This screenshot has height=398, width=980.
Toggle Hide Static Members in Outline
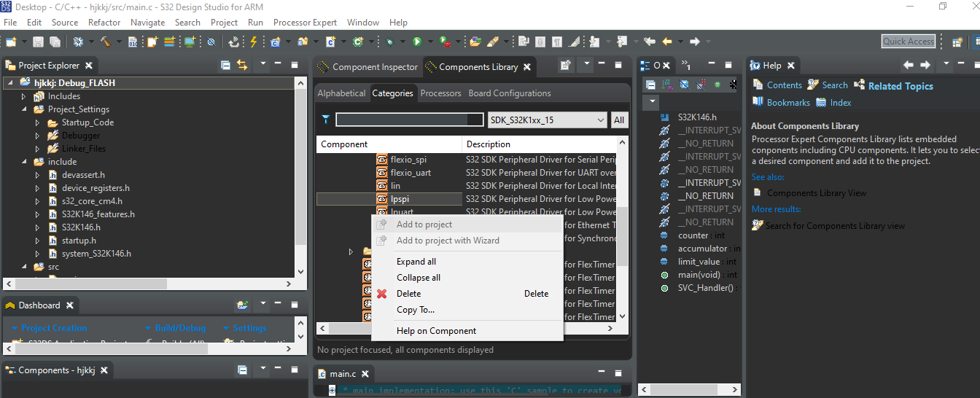701,85
